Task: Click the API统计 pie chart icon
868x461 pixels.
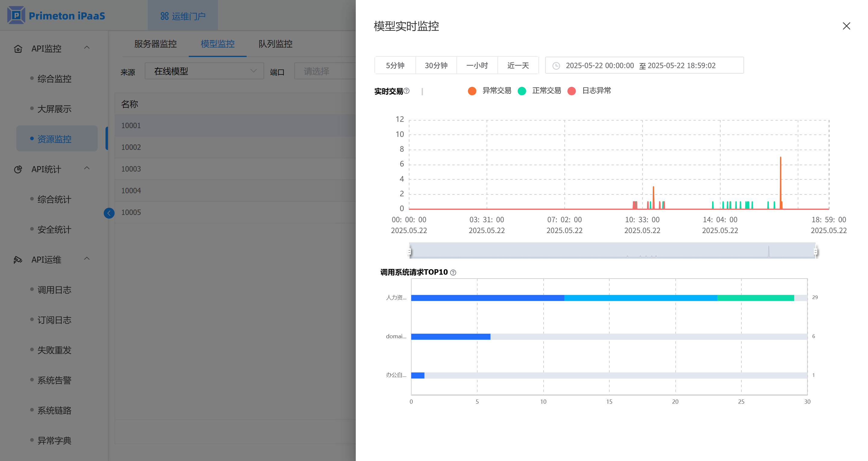Action: 18,169
